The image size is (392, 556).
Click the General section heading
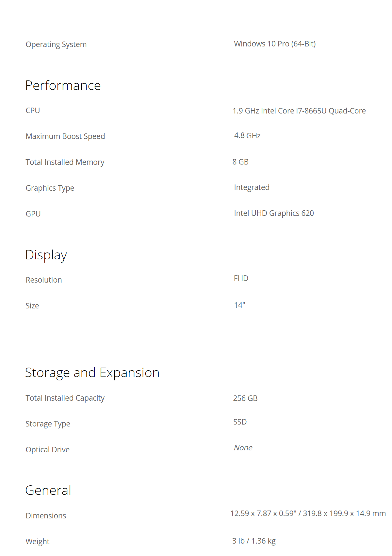click(48, 490)
